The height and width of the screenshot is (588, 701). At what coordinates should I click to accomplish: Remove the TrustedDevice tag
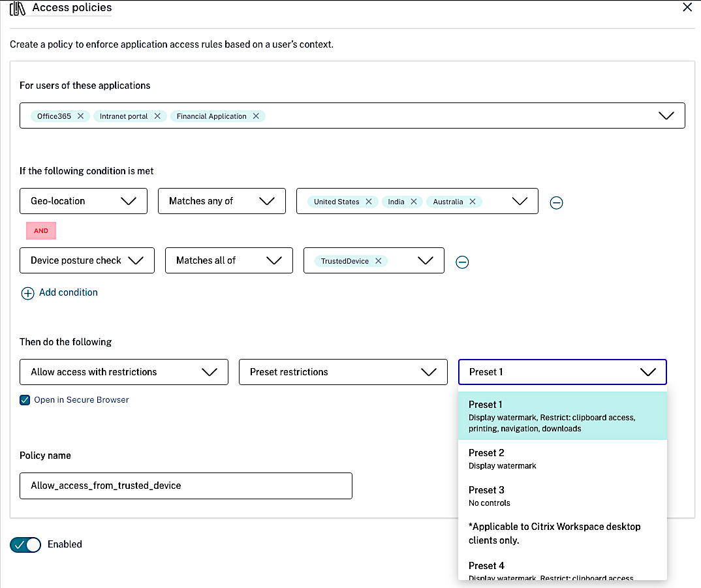[x=379, y=261]
